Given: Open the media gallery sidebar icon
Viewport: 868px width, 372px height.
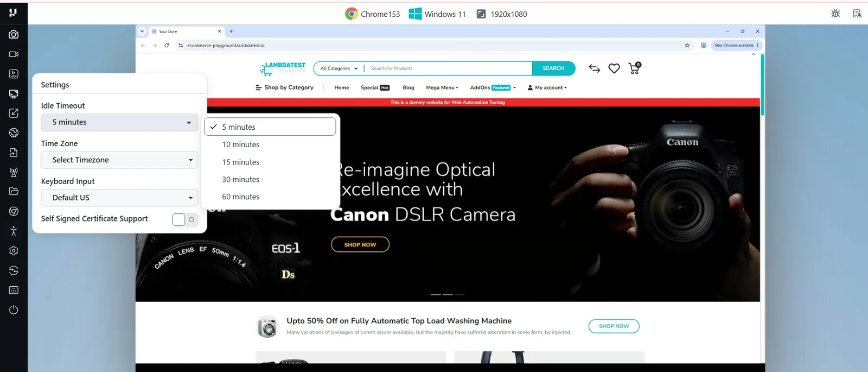Looking at the screenshot, I should (x=14, y=74).
